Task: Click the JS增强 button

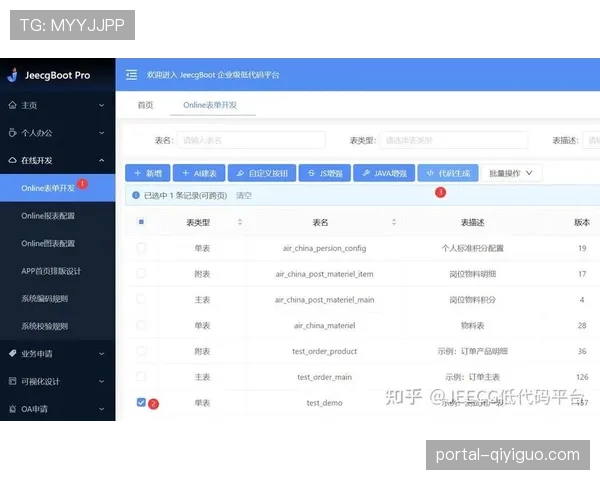Action: click(x=324, y=173)
